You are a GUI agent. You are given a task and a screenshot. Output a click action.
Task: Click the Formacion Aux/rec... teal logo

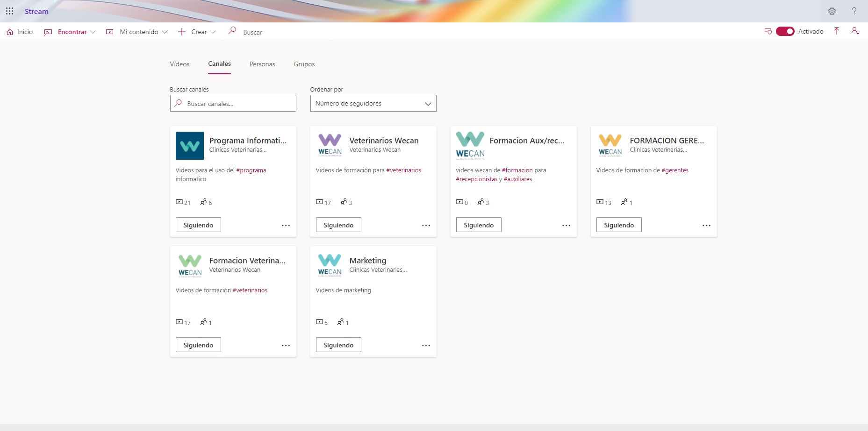[470, 146]
